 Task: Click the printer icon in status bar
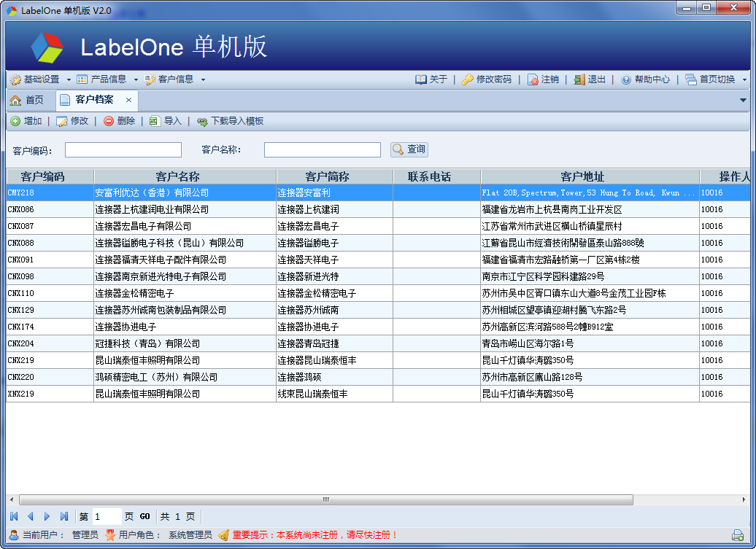(737, 535)
